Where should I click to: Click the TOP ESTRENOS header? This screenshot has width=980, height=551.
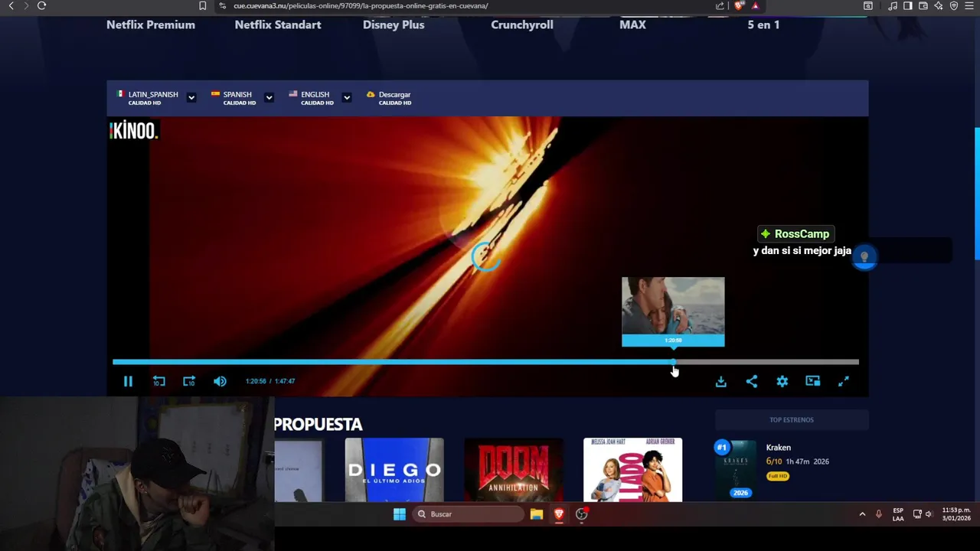click(792, 419)
